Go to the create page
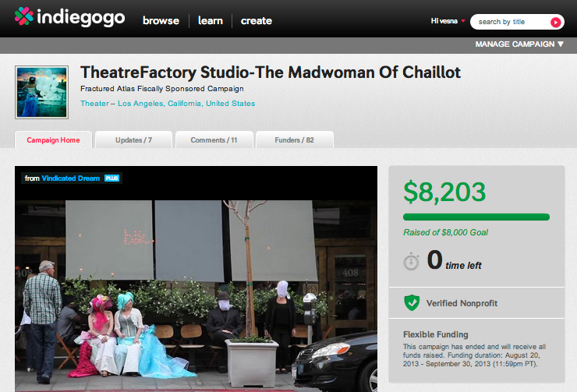 pos(256,21)
